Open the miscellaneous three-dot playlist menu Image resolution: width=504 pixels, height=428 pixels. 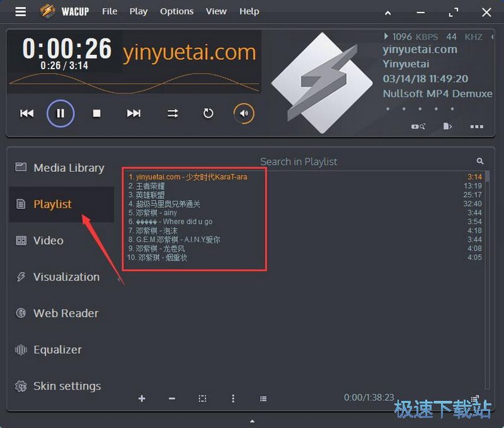click(x=233, y=398)
